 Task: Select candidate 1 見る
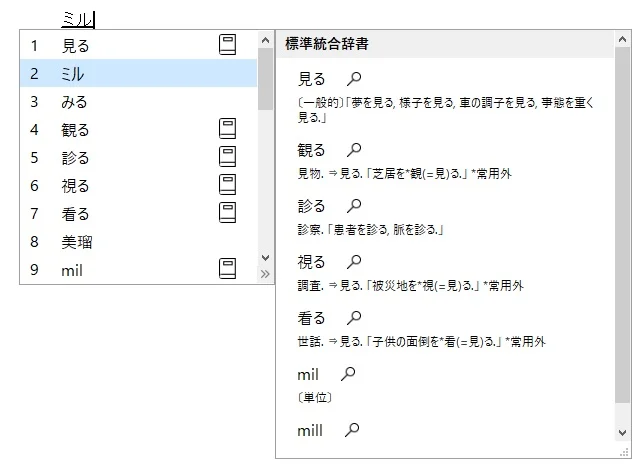(x=139, y=45)
